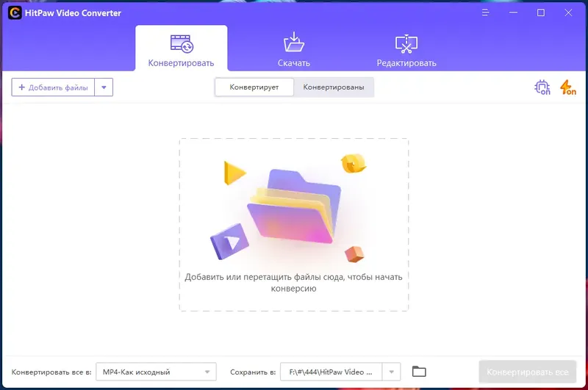Switch to the Конвертировать tab

[x=181, y=48]
